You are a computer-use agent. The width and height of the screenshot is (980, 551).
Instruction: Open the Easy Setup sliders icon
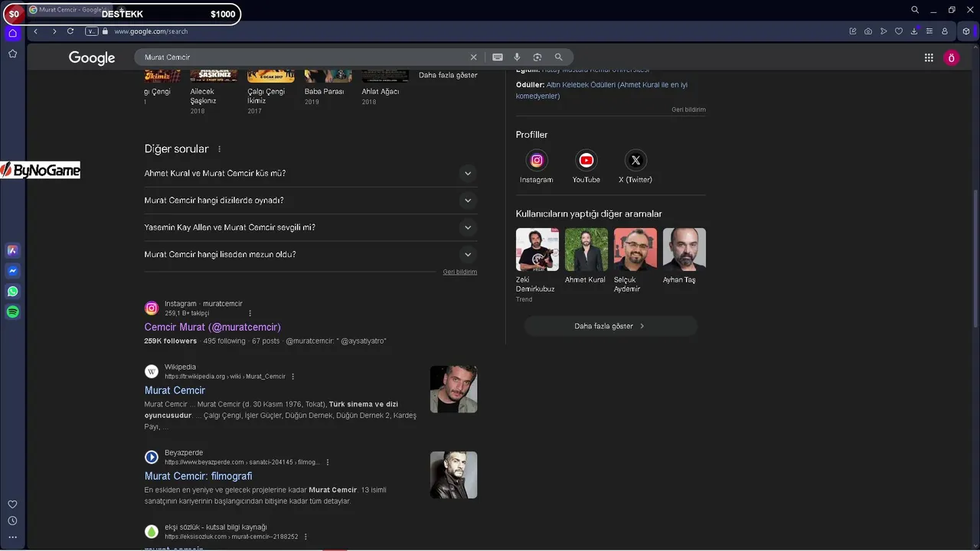tap(929, 31)
